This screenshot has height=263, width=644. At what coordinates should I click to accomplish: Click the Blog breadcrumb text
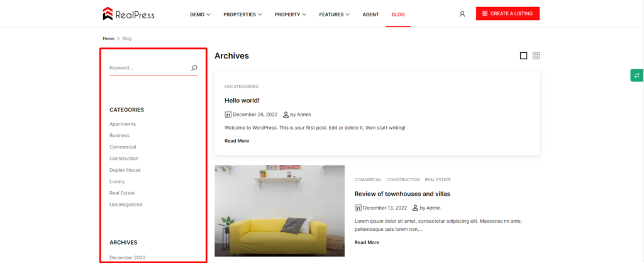[127, 38]
